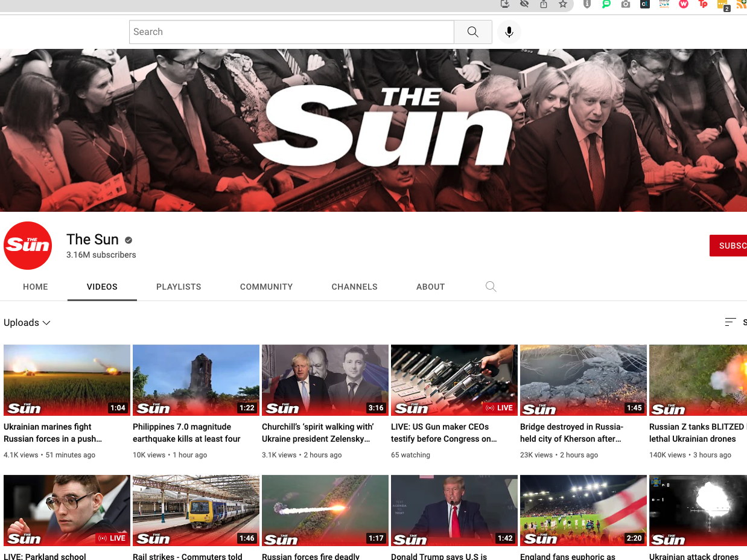Click the '3.16M subscribers' text

(x=101, y=255)
